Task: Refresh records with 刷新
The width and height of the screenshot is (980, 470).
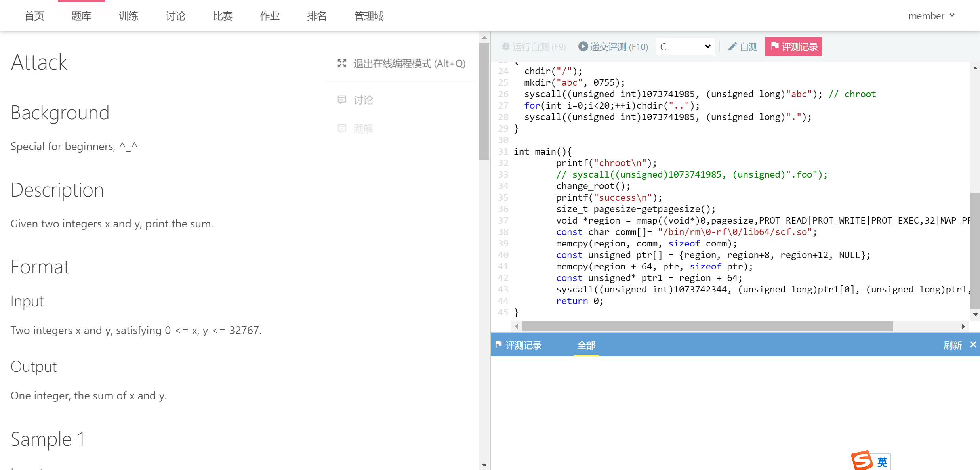Action: click(x=952, y=345)
